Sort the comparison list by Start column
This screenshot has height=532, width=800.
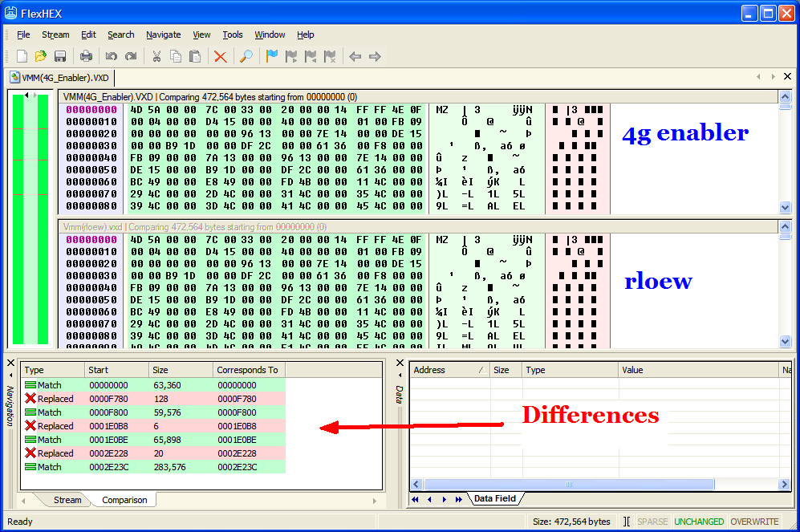click(x=117, y=370)
